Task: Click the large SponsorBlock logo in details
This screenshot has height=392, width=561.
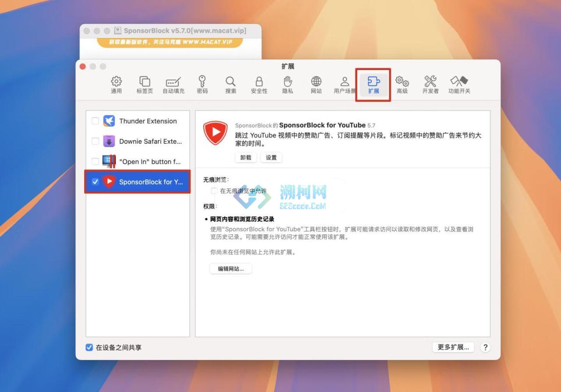Action: tap(215, 133)
